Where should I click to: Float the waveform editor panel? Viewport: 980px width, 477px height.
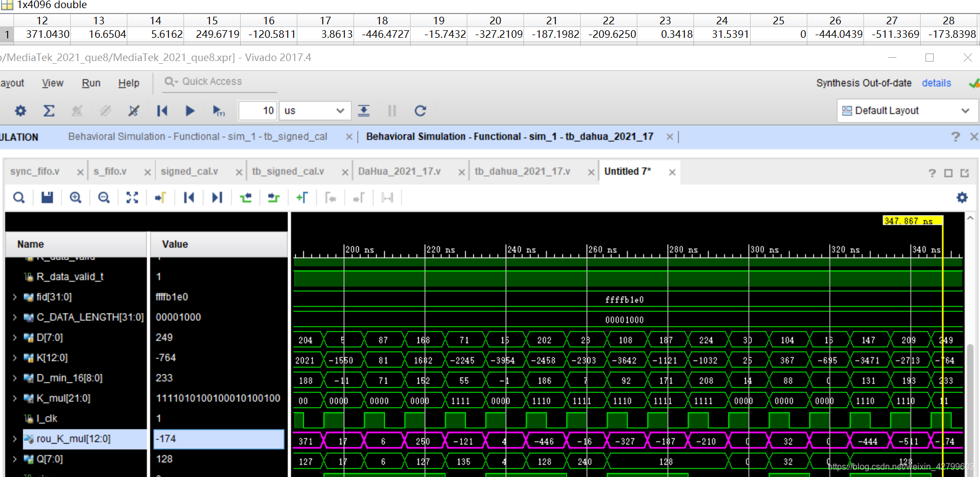click(x=964, y=173)
